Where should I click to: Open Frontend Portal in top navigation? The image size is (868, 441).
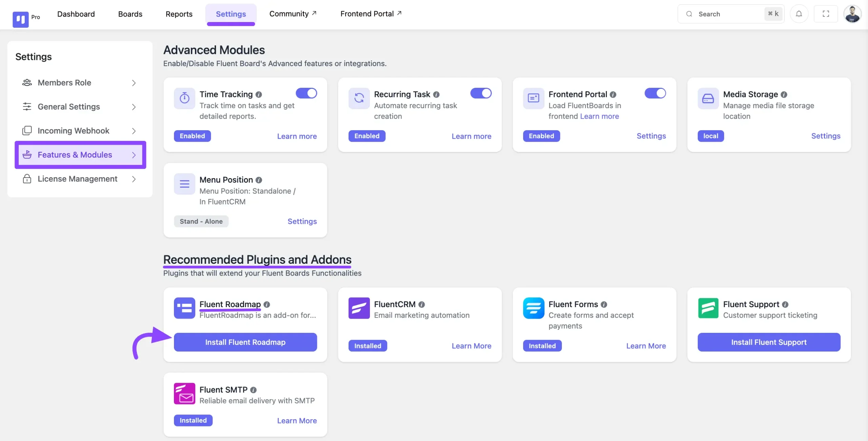pyautogui.click(x=371, y=14)
